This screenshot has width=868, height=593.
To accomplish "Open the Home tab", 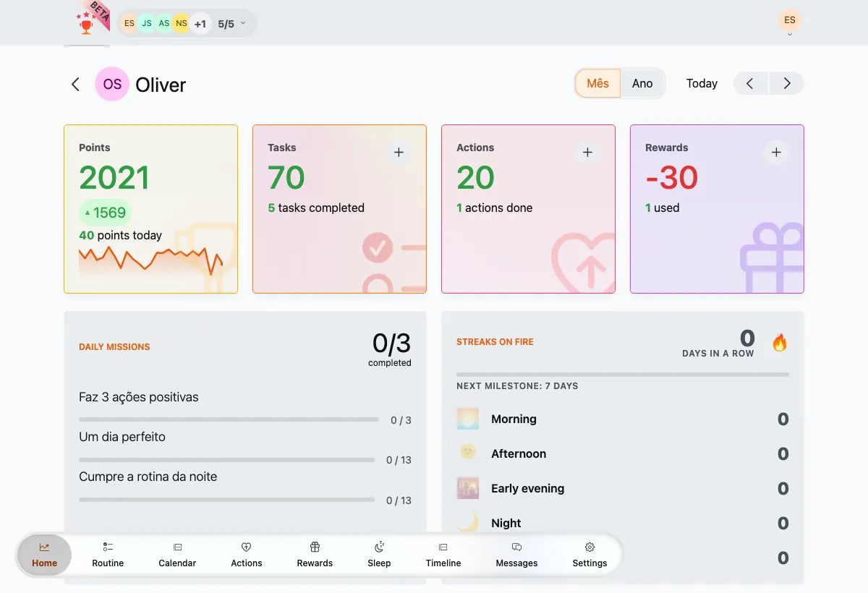I will [44, 555].
